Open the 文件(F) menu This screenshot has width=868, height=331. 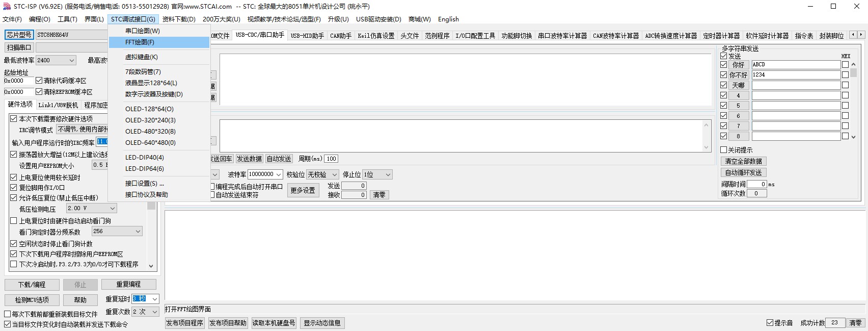click(x=12, y=19)
